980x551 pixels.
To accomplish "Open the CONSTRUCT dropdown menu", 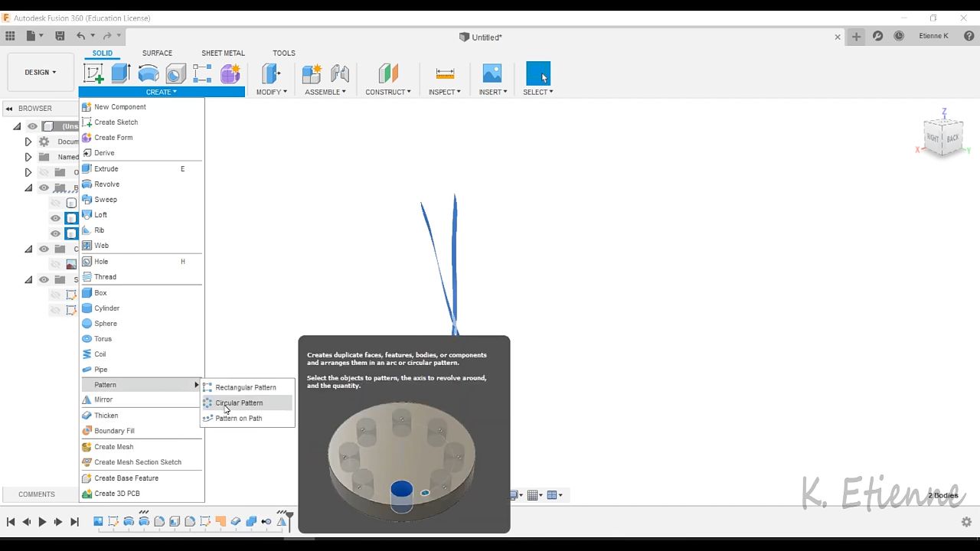I will pos(388,92).
